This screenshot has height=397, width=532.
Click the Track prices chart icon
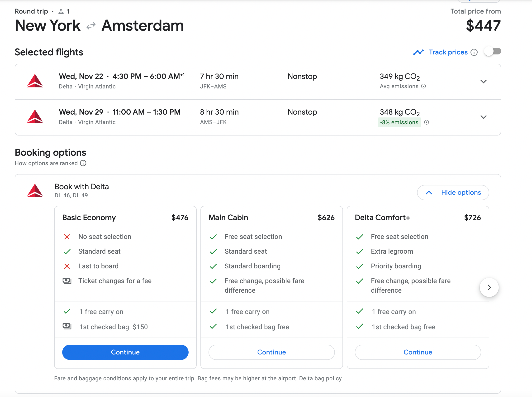pyautogui.click(x=418, y=52)
